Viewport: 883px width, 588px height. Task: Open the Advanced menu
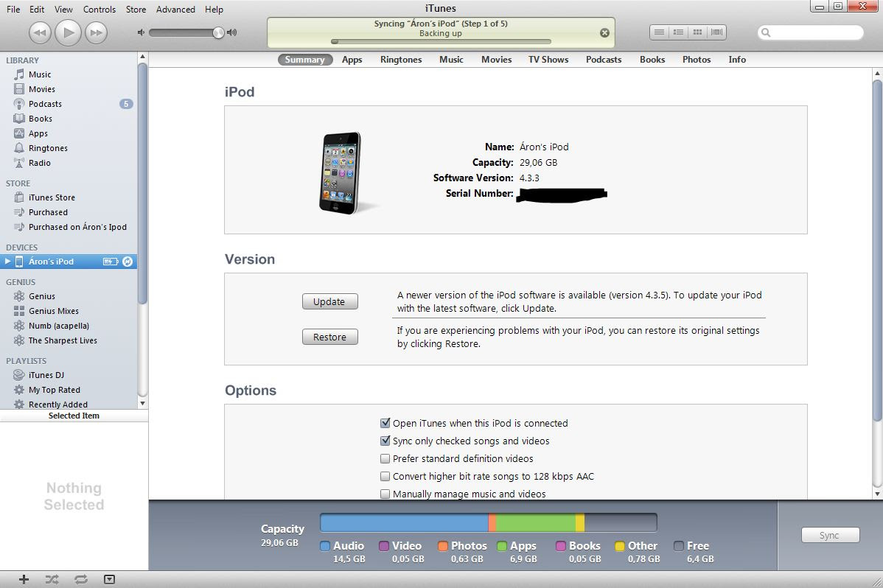point(175,10)
